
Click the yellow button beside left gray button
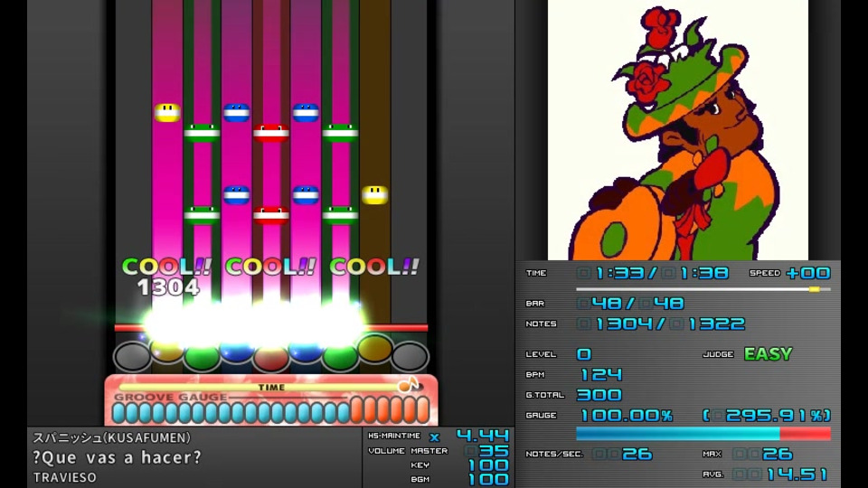pos(167,351)
